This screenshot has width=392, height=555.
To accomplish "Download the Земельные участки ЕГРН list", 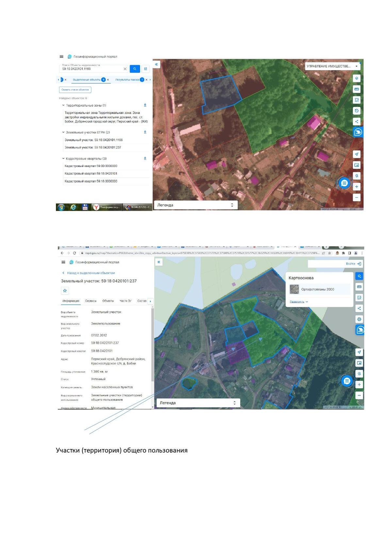I will [145, 132].
